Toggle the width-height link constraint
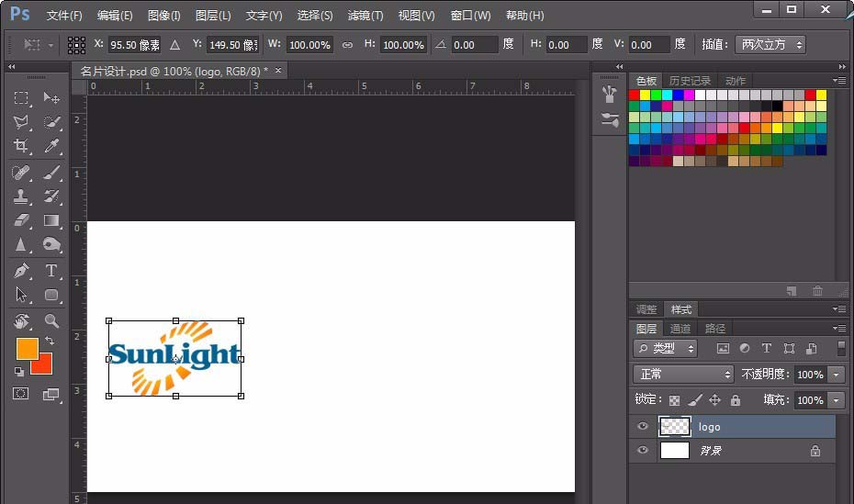 [347, 45]
